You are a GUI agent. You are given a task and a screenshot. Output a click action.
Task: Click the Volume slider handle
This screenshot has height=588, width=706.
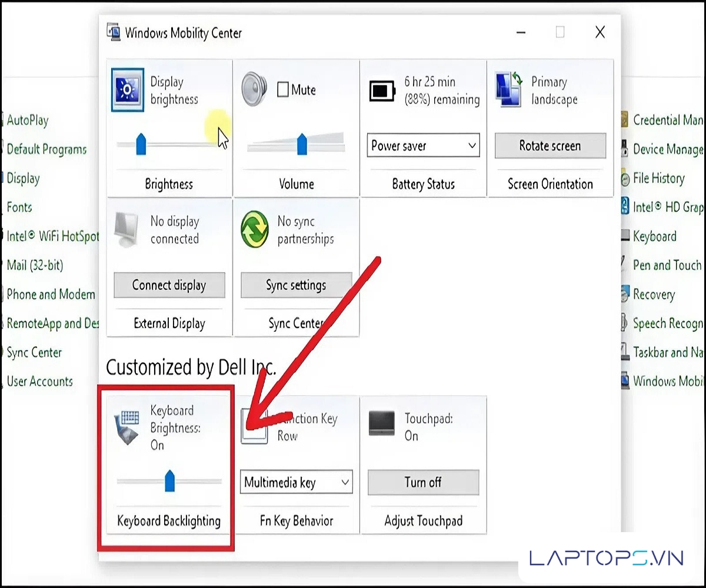(x=302, y=144)
